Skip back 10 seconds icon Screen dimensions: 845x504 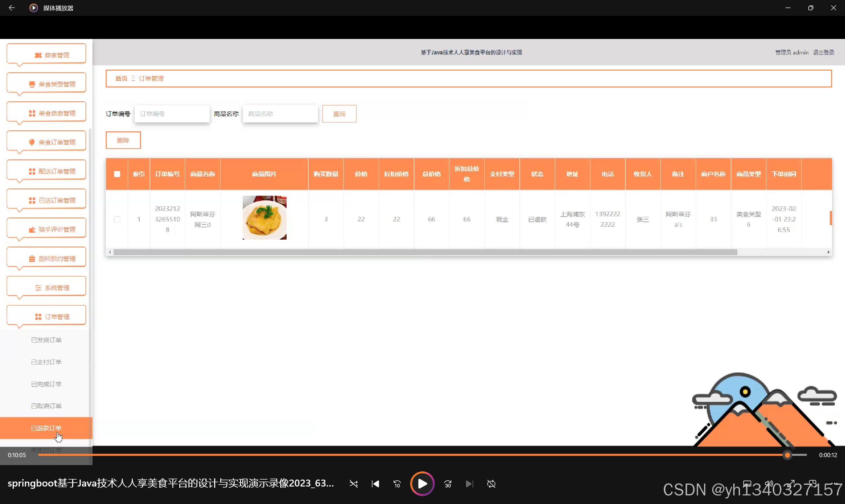[x=397, y=484]
